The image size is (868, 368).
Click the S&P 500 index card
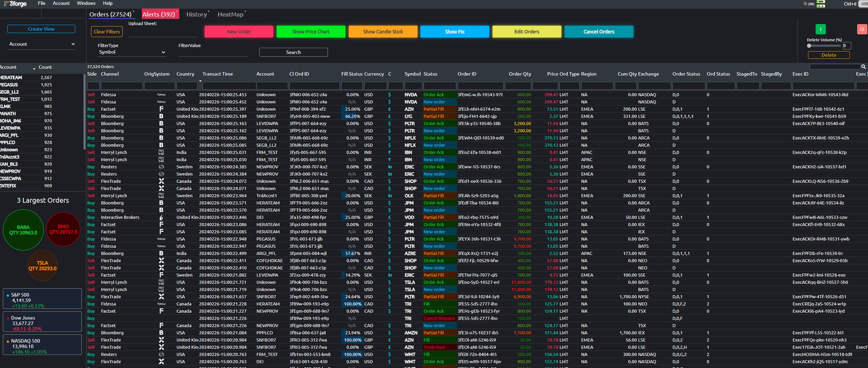[x=42, y=299]
